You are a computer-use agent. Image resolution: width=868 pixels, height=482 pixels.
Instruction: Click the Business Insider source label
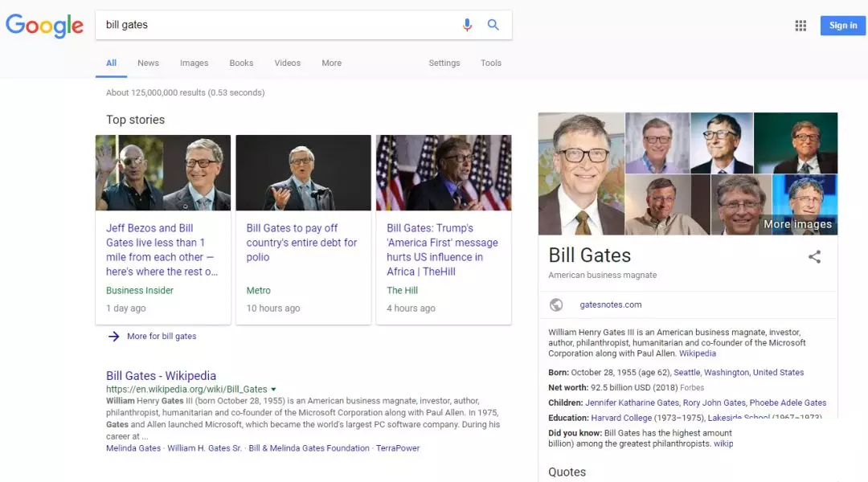[140, 291]
